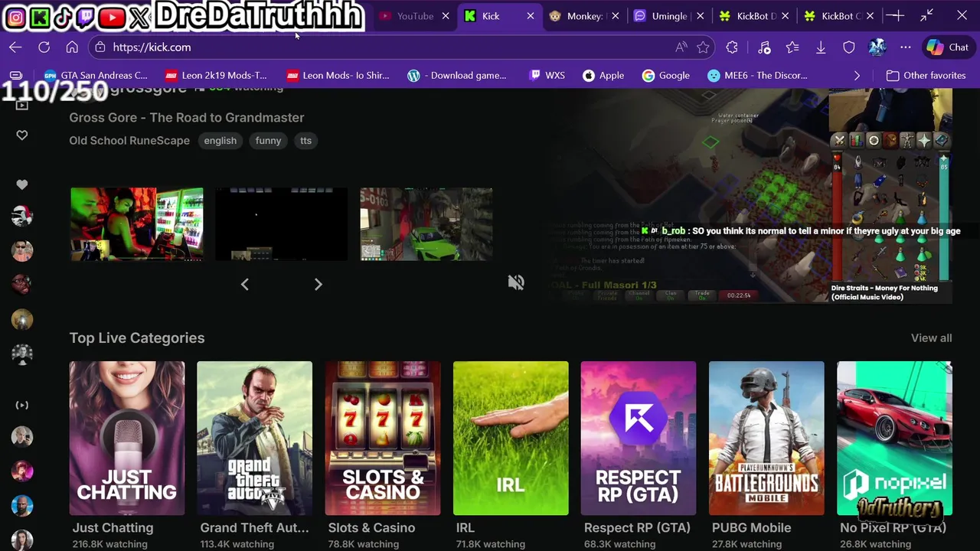
Task: Select the dark middle stream thumbnail
Action: (281, 223)
